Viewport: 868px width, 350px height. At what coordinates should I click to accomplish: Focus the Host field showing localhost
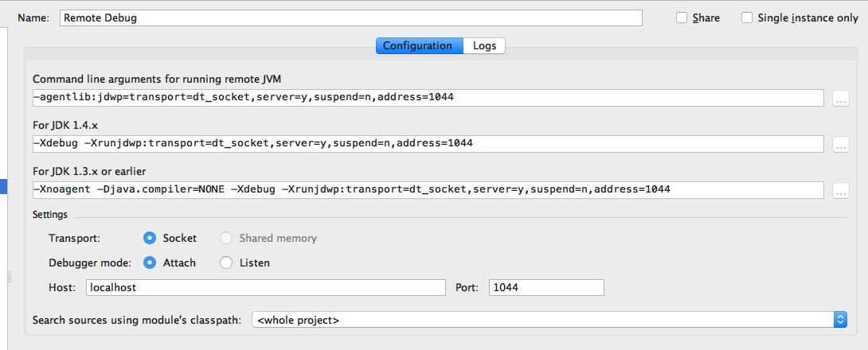(265, 288)
